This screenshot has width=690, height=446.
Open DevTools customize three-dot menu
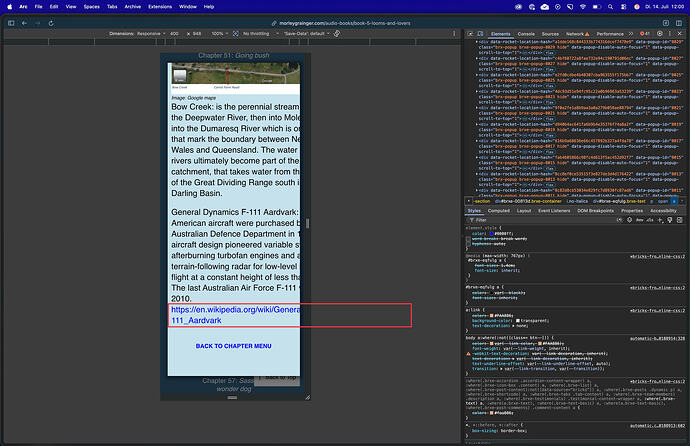pyautogui.click(x=670, y=33)
